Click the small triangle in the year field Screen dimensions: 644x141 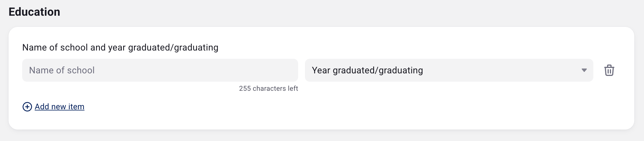[584, 70]
